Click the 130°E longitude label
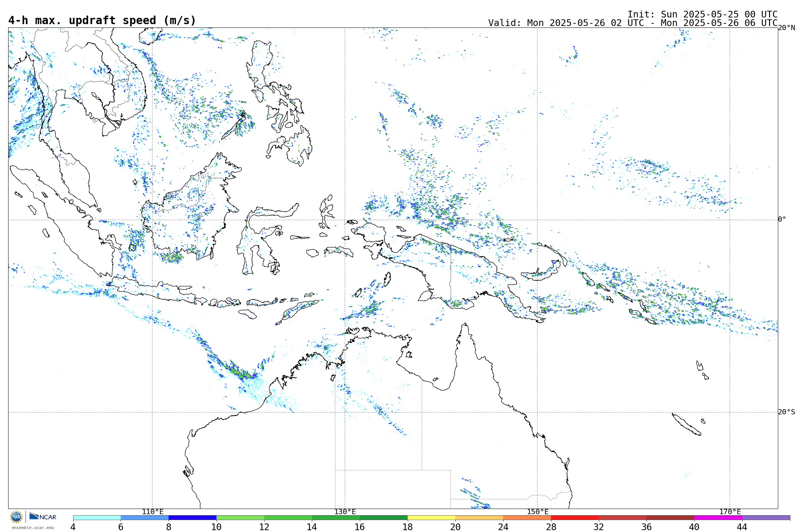This screenshot has height=532, width=802. click(x=345, y=512)
